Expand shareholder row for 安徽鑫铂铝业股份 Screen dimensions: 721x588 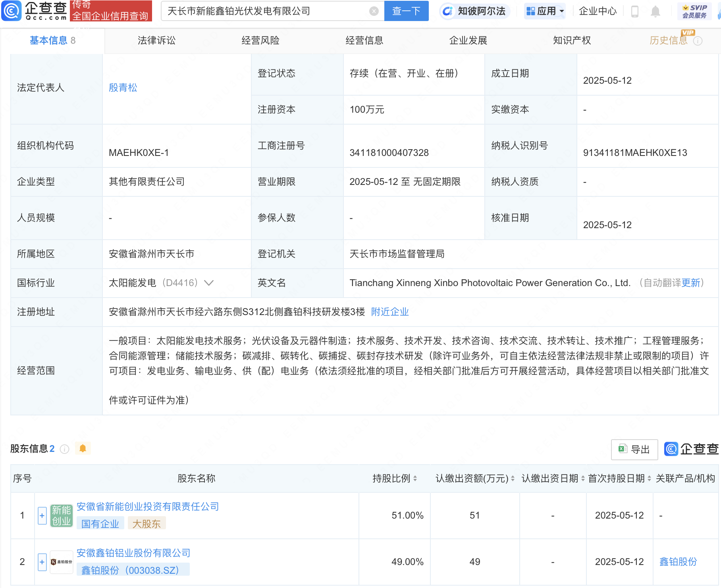pos(42,562)
